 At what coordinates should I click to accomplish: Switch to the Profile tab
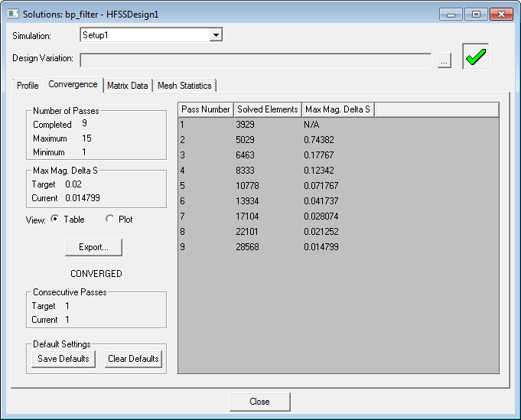28,86
